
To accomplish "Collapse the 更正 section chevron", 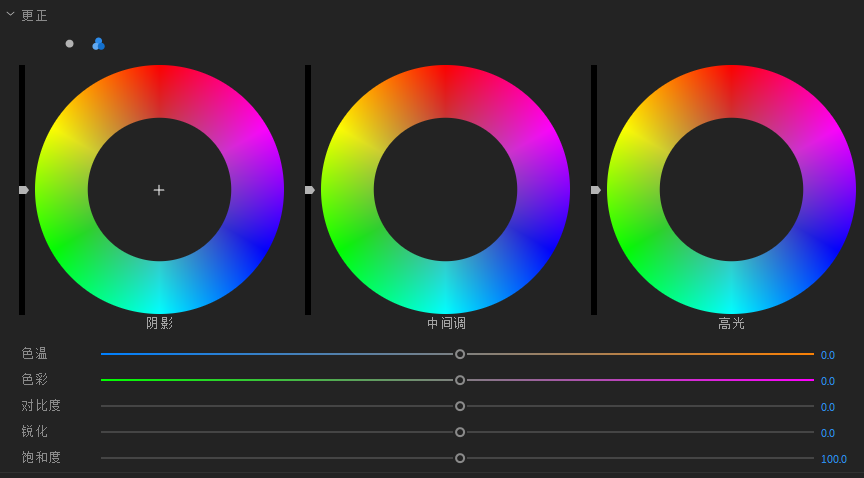I will [10, 15].
